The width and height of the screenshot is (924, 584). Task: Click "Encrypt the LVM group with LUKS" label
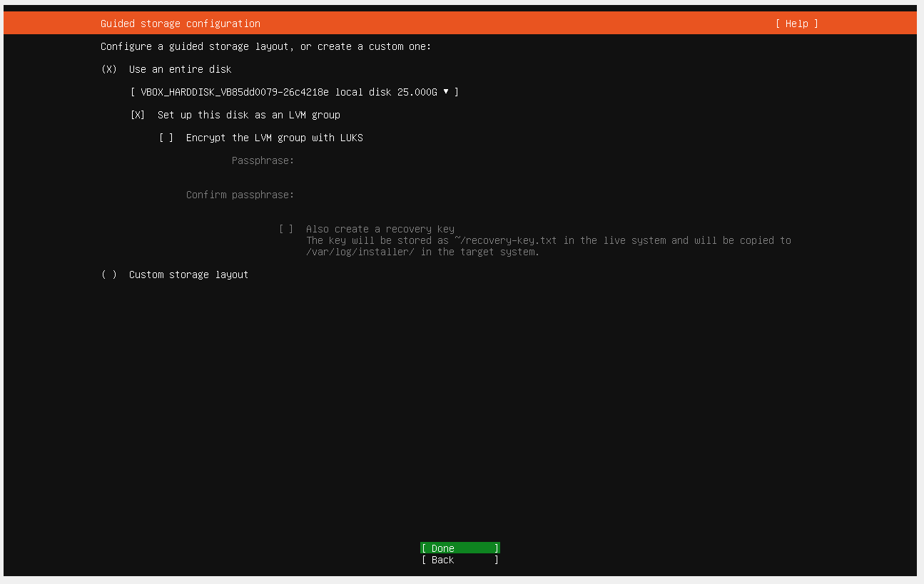coord(275,138)
